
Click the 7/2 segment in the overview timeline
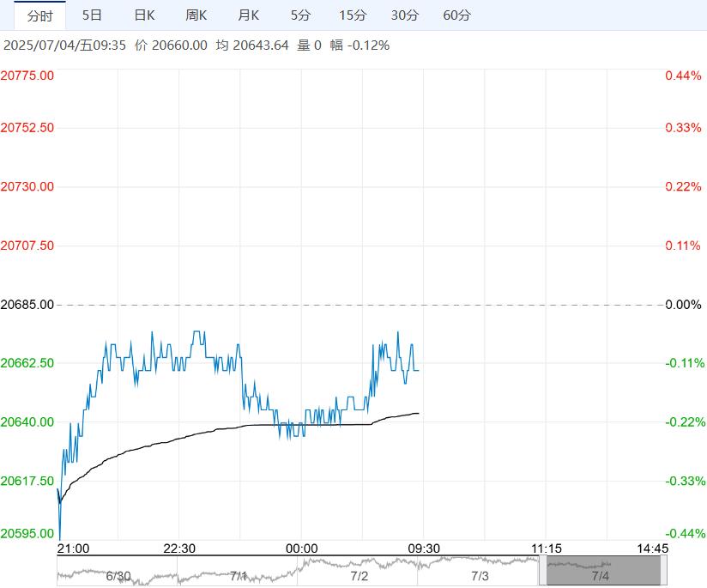(x=360, y=575)
